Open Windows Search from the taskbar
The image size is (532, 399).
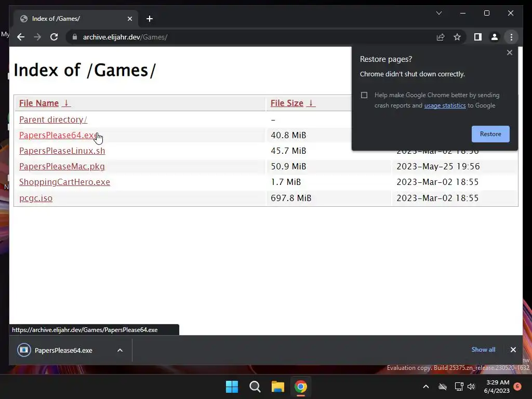coord(255,387)
